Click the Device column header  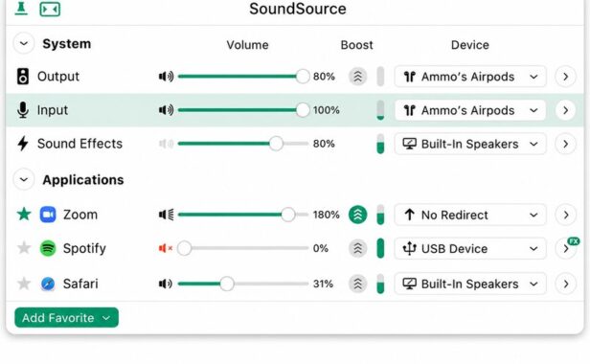click(470, 45)
